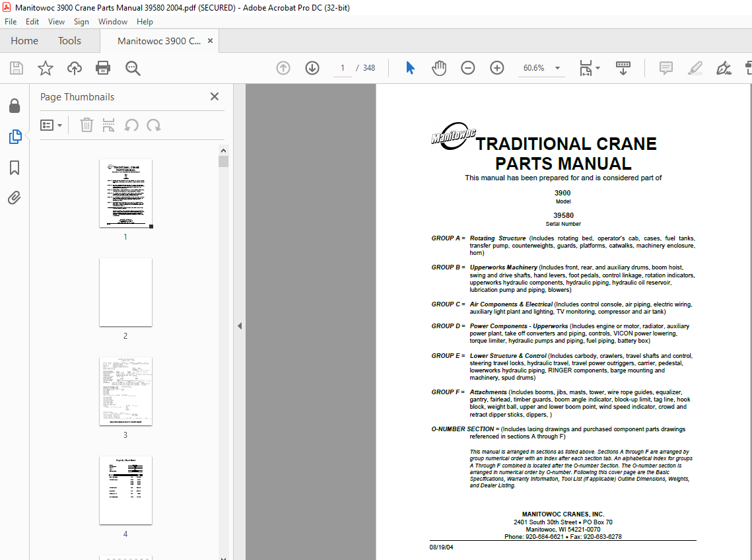Rotate page counterclockwise

[x=131, y=125]
